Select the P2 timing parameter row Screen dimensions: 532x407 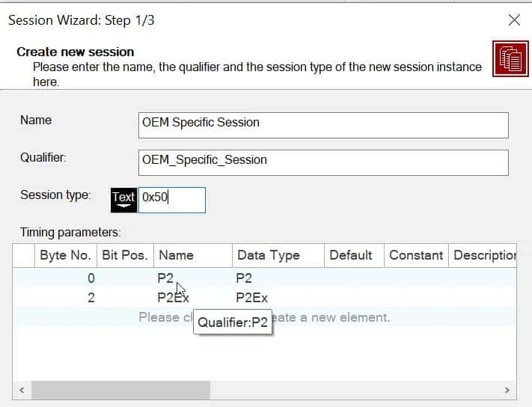point(165,278)
